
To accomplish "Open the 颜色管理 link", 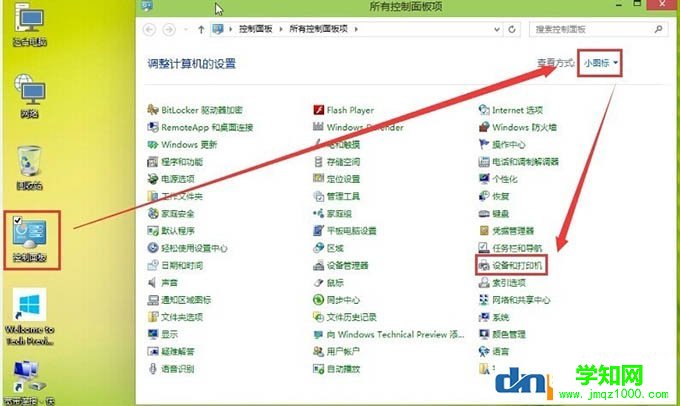I will pos(509,334).
